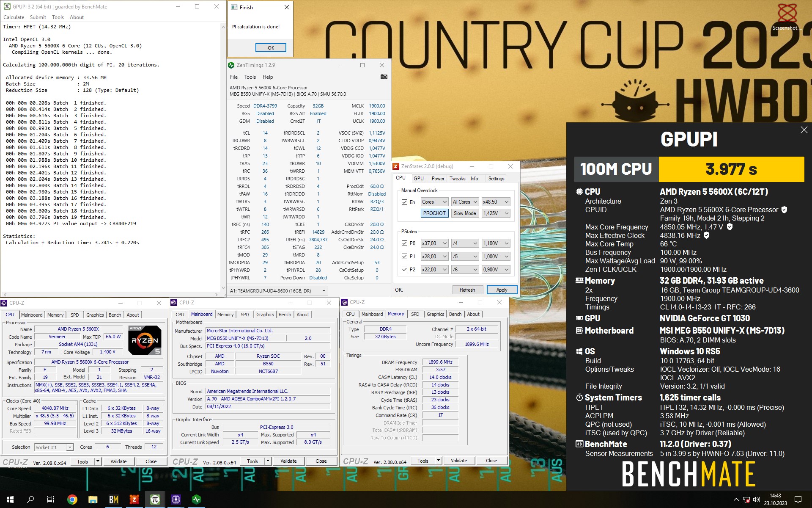Toggle the P2 PState checkbox
The image size is (812, 508).
(405, 269)
